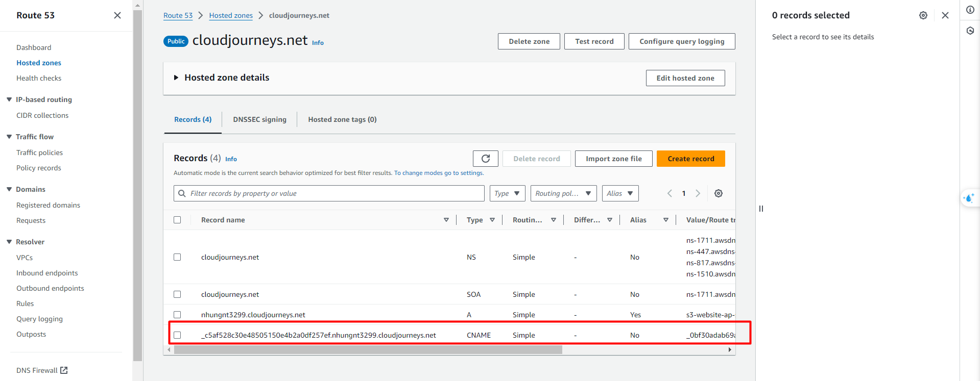This screenshot has height=381, width=980.
Task: Open the details panel settings gear
Action: 923,15
